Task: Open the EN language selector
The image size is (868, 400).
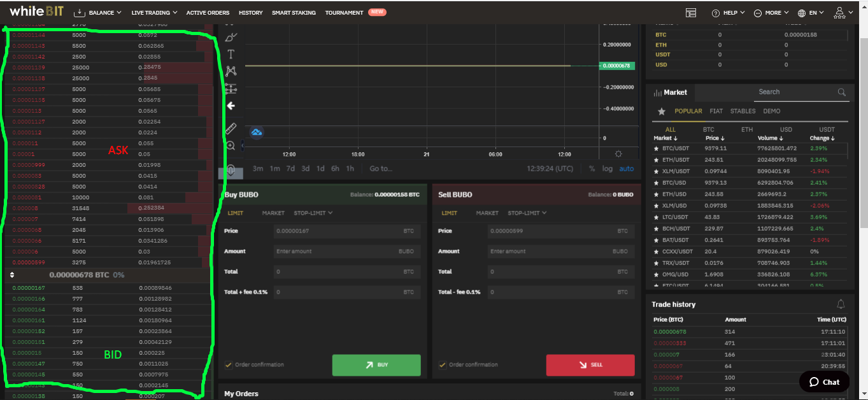Action: click(x=811, y=13)
